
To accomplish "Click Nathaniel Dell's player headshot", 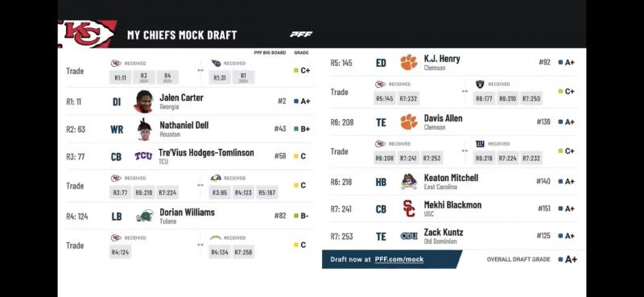I will tap(144, 130).
